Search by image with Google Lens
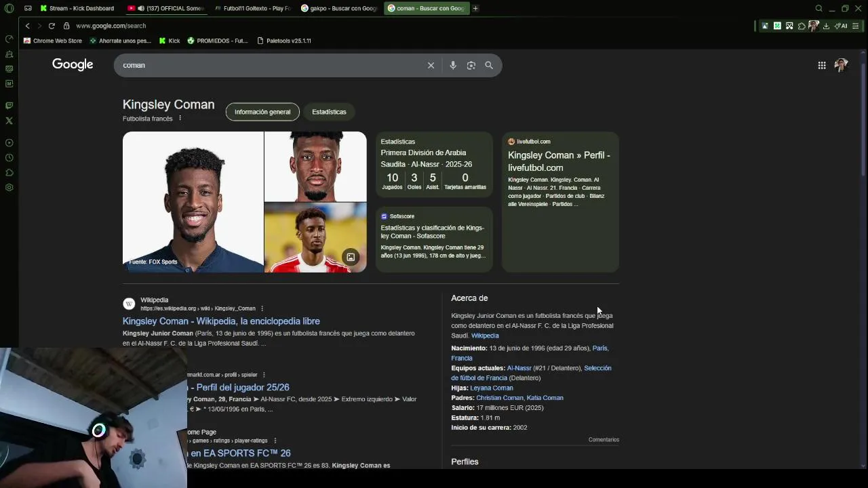The width and height of the screenshot is (868, 488). click(x=471, y=65)
